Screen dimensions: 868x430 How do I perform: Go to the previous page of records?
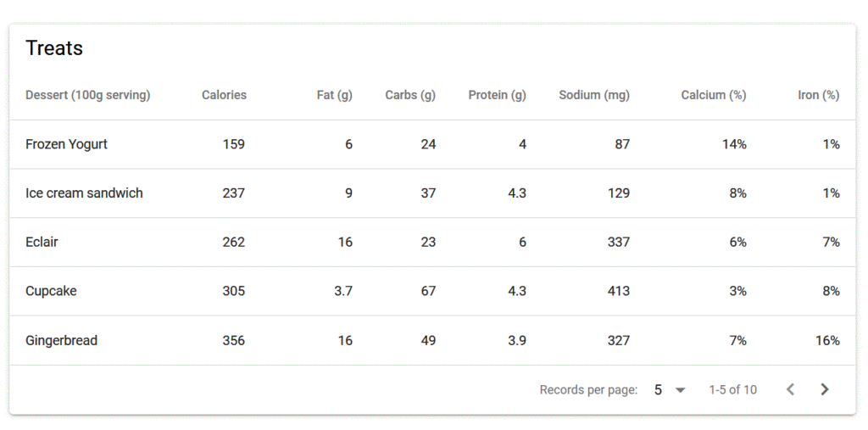[x=790, y=390]
